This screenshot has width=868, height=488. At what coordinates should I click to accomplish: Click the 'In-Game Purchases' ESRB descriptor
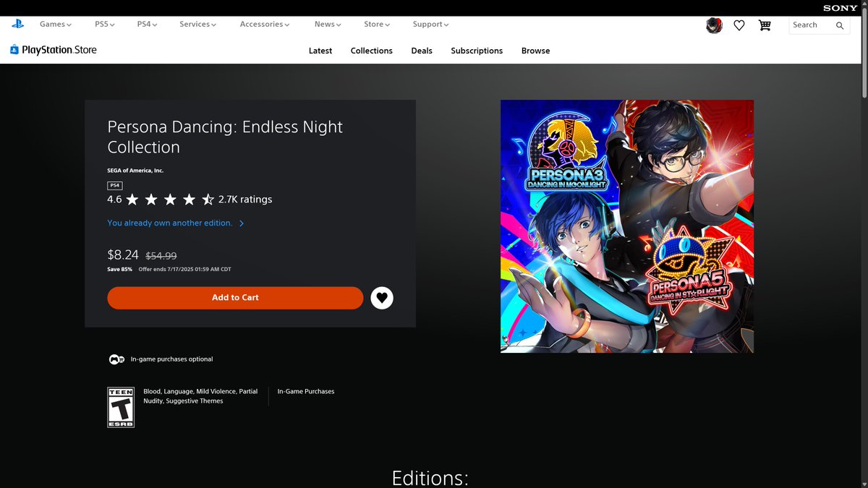pos(306,392)
